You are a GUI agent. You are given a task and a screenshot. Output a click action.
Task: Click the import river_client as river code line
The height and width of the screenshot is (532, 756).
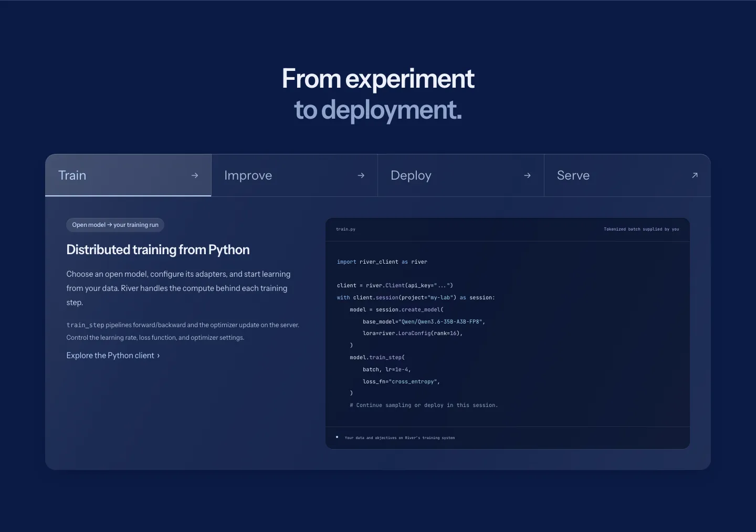[x=382, y=262]
